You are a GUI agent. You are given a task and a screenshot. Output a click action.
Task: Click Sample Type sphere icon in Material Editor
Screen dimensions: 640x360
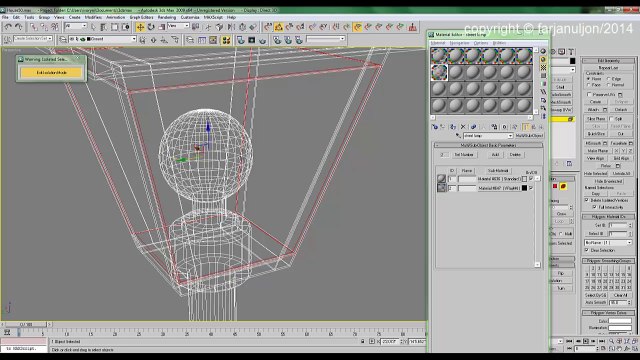pyautogui.click(x=543, y=51)
